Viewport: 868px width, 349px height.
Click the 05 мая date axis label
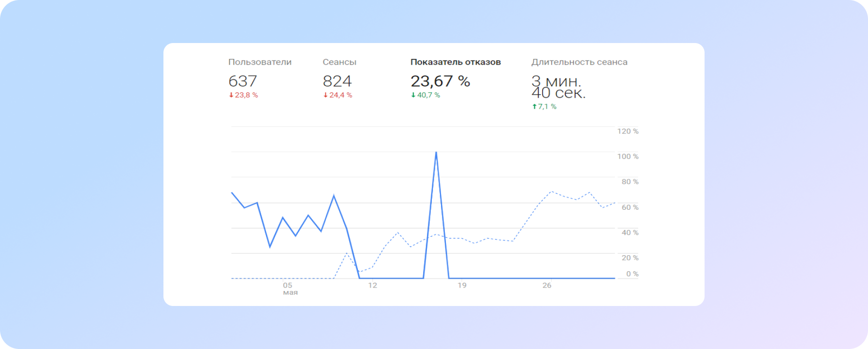pos(290,289)
